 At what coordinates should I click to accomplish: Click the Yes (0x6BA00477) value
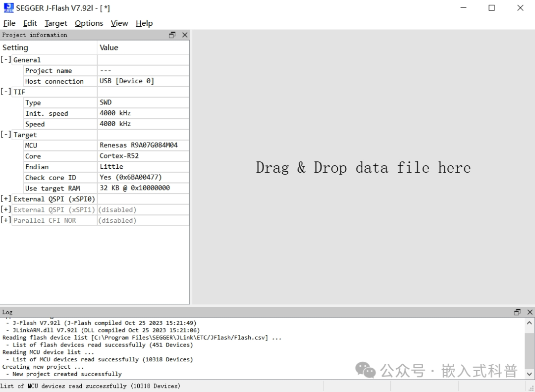point(130,177)
